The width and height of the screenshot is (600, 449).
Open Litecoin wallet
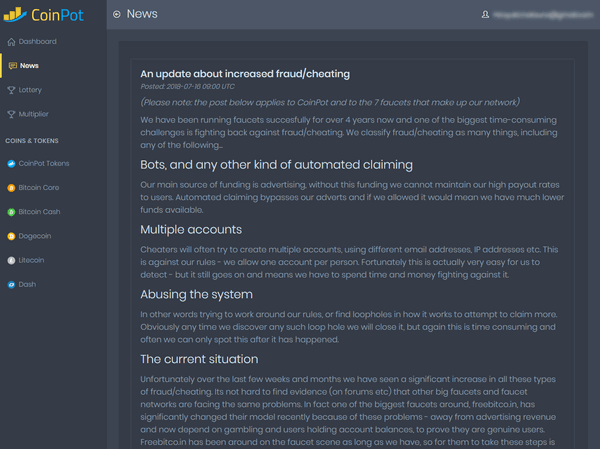point(53,260)
